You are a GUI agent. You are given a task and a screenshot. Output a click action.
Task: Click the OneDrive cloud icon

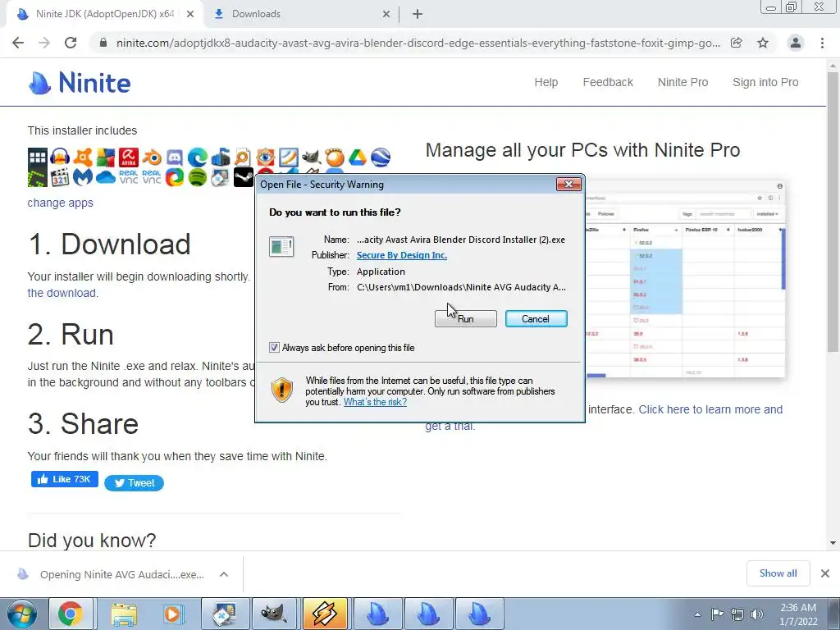point(106,177)
